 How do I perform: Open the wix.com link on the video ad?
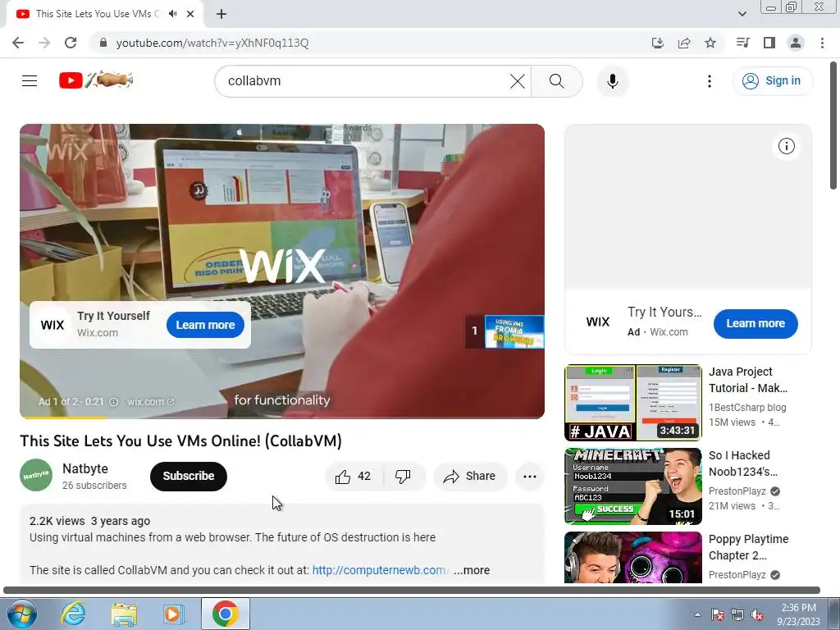pos(151,402)
